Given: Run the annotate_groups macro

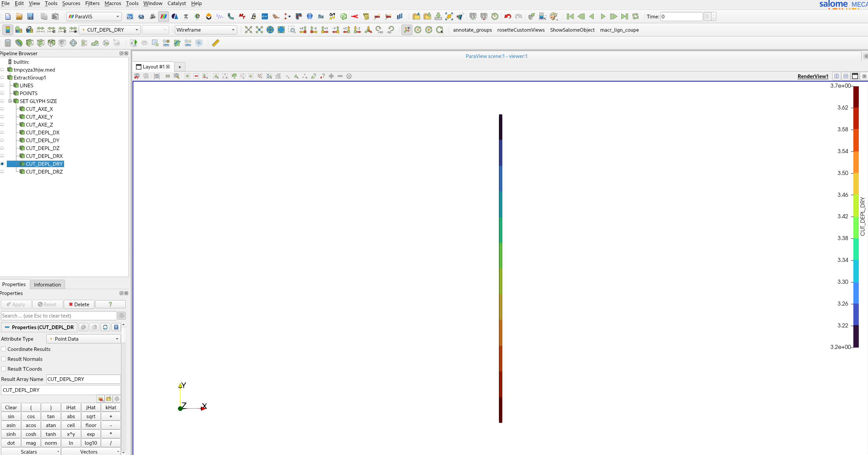Looking at the screenshot, I should pos(472,30).
